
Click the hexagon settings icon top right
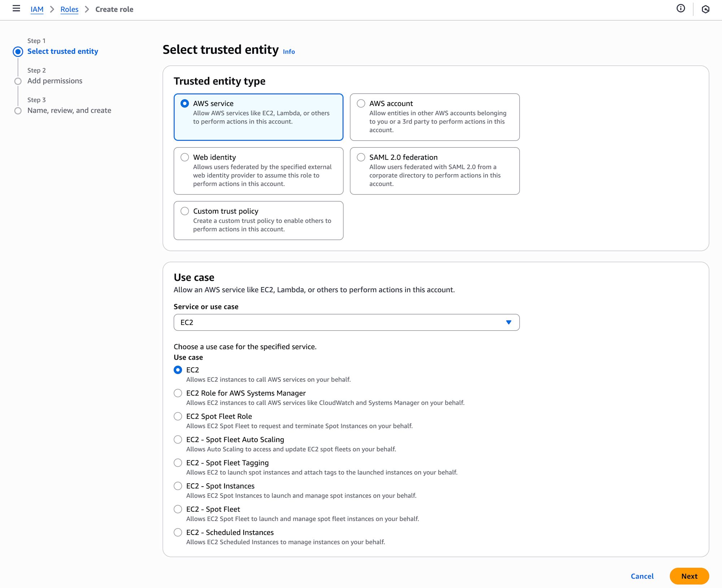click(x=705, y=9)
